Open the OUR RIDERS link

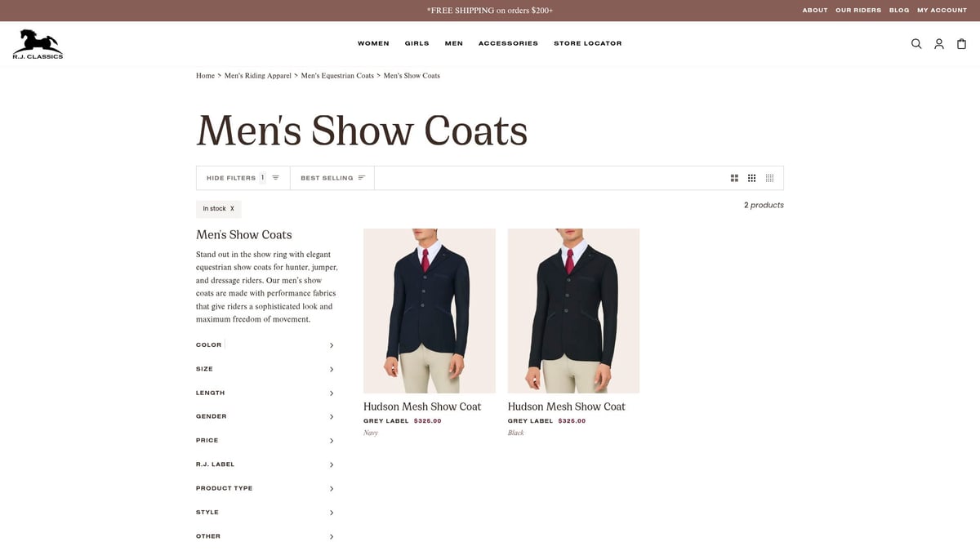point(857,10)
